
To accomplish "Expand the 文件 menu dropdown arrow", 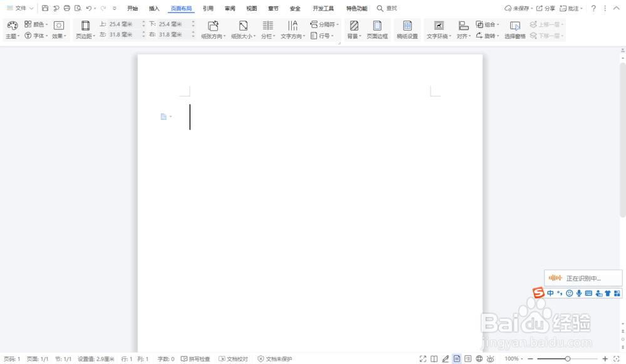I will [x=31, y=8].
